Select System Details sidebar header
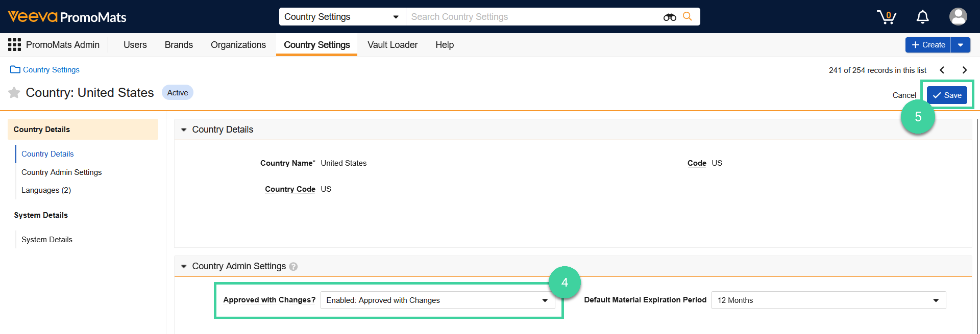 pyautogui.click(x=41, y=215)
